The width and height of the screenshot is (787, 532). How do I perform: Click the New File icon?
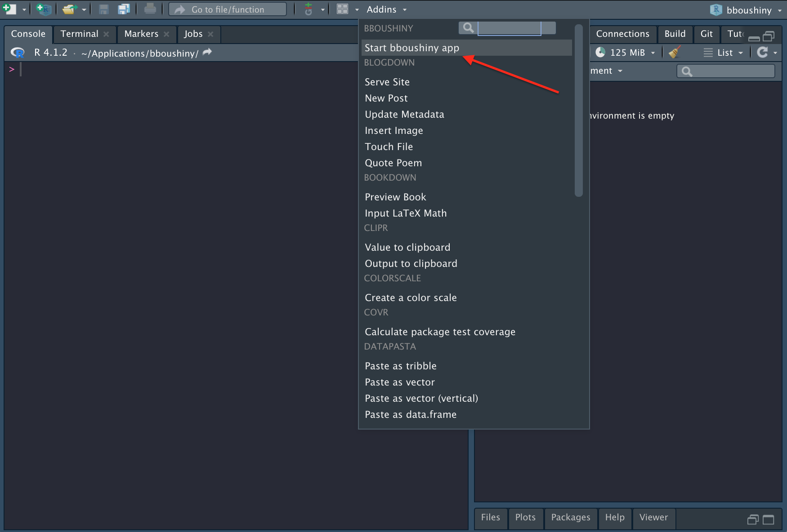[x=9, y=9]
